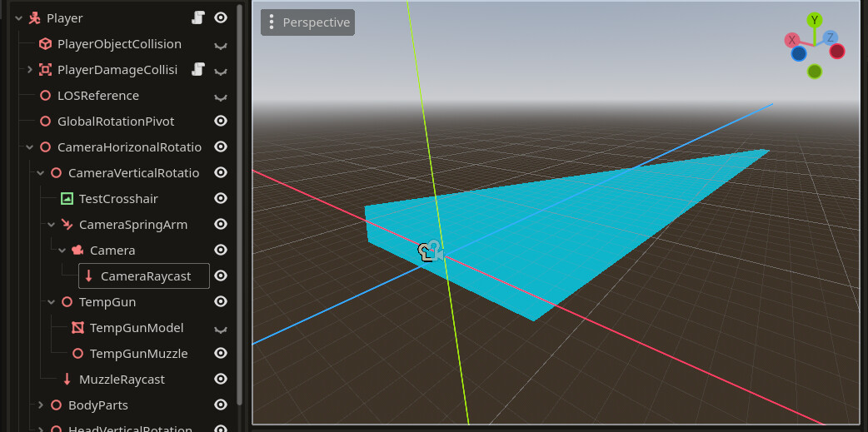The image size is (868, 432).
Task: Select the camera gizmo in the viewport
Action: (x=431, y=251)
